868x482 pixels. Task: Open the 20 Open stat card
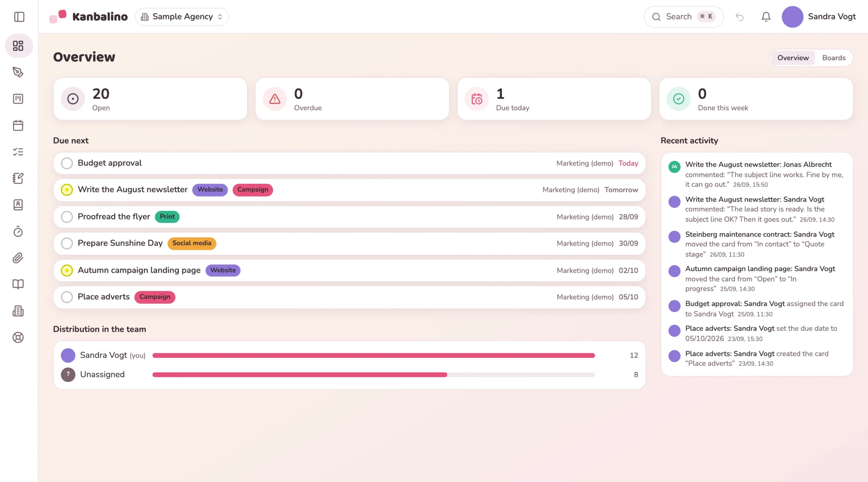pyautogui.click(x=150, y=99)
